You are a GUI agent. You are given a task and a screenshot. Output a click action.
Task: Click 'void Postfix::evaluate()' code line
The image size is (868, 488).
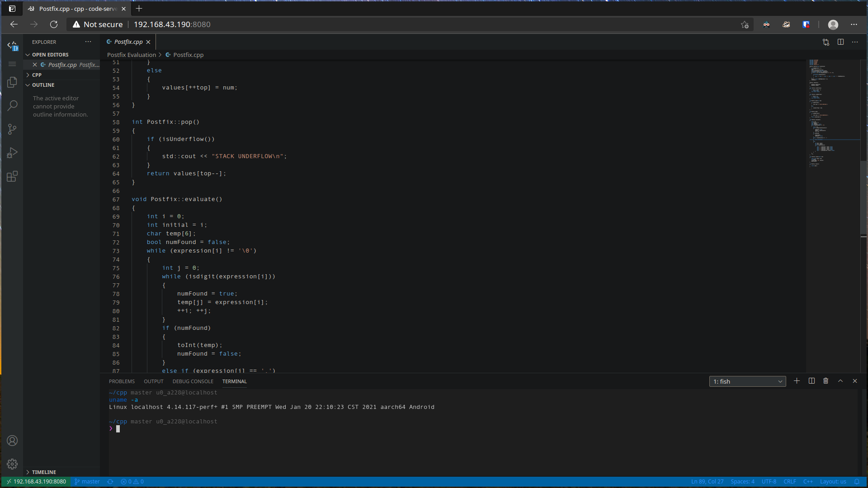pos(177,199)
